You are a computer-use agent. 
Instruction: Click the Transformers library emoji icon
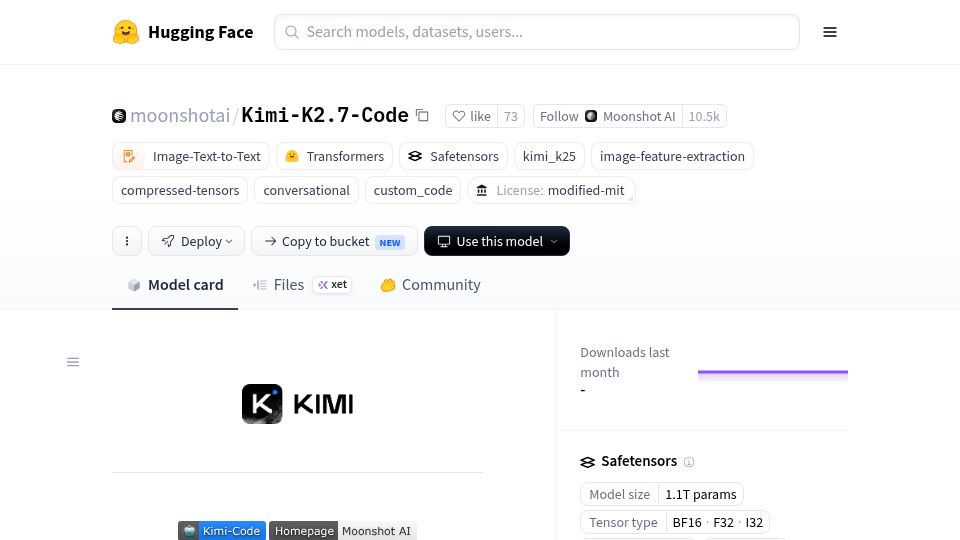(x=292, y=156)
